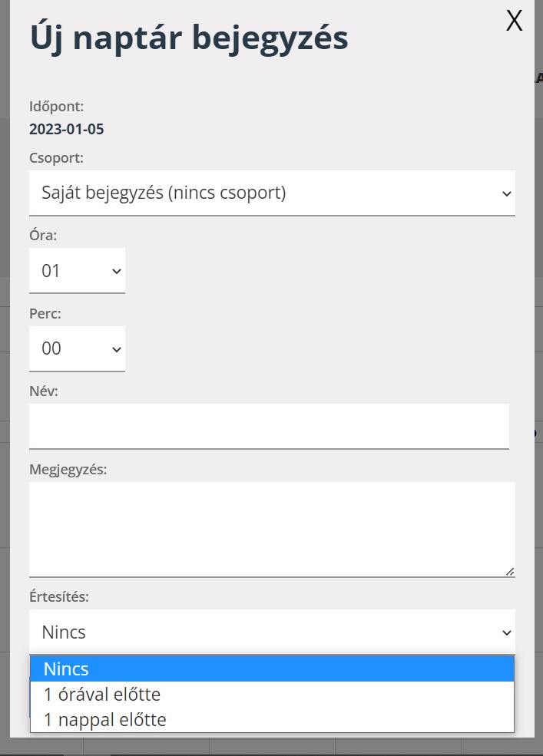543x756 pixels.
Task: Open the Óra hour dropdown
Action: (x=77, y=270)
